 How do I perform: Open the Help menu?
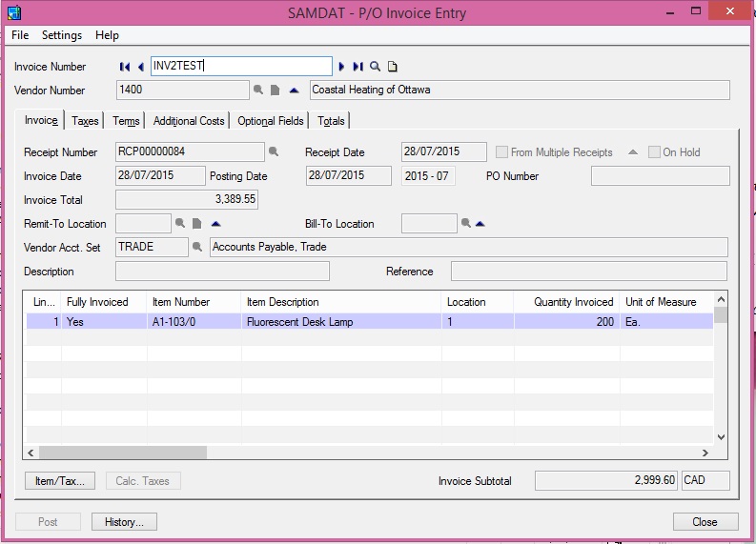point(107,35)
